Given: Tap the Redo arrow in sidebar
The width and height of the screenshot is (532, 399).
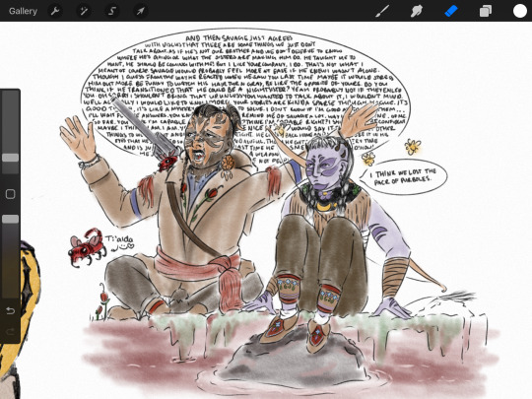Looking at the screenshot, I should point(10,331).
